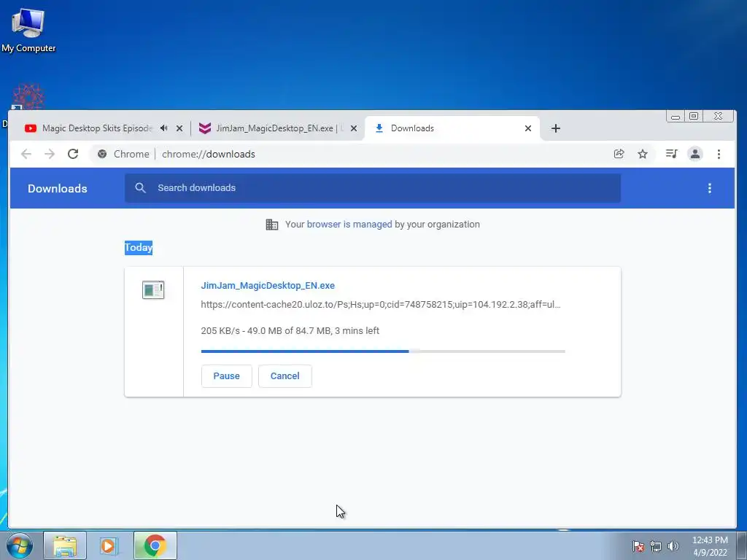Click the search magnifier icon in downloads
This screenshot has width=747, height=560.
[140, 187]
